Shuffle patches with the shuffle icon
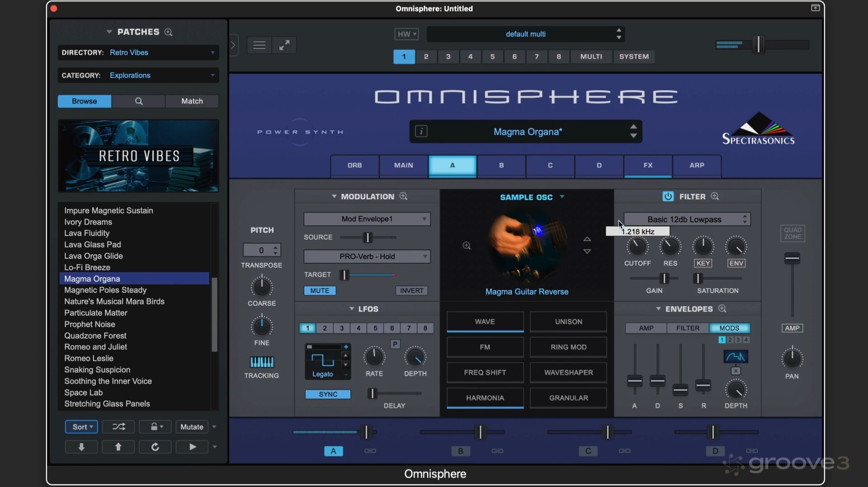This screenshot has height=487, width=868. 118,427
